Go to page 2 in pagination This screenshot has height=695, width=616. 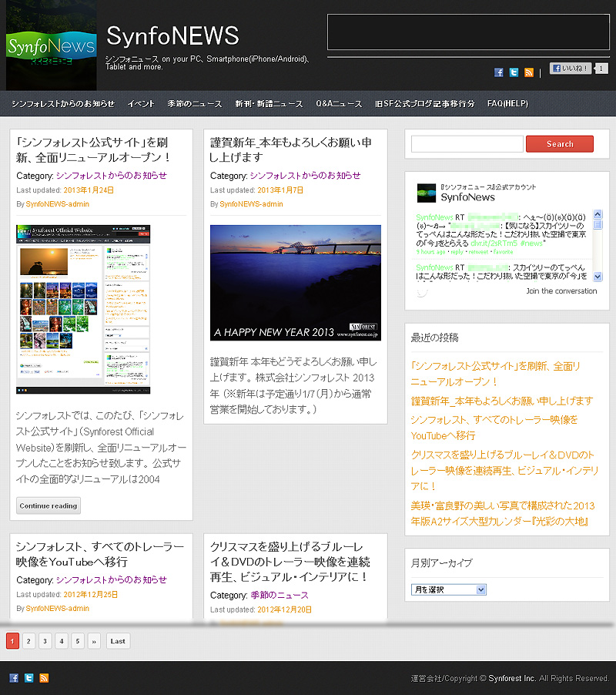point(28,641)
